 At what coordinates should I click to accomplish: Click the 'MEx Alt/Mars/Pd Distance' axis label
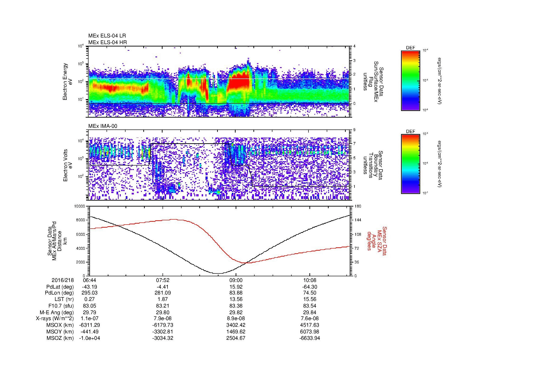click(56, 241)
